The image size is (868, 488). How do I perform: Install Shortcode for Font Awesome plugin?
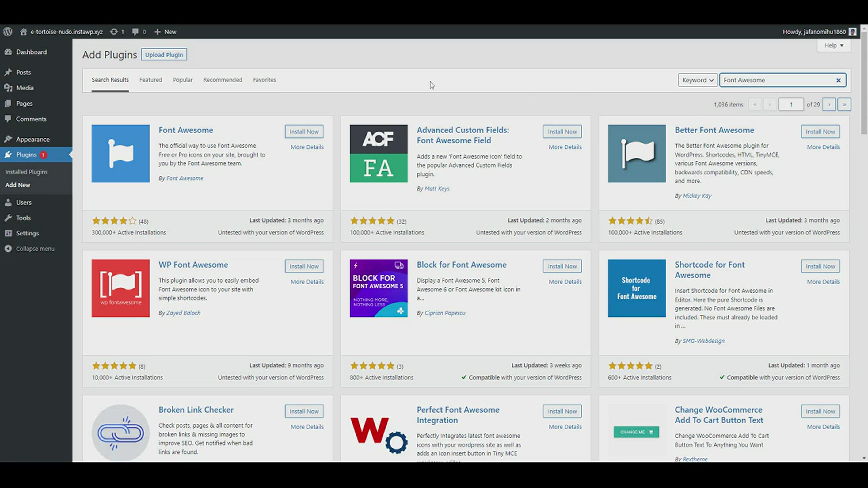821,266
